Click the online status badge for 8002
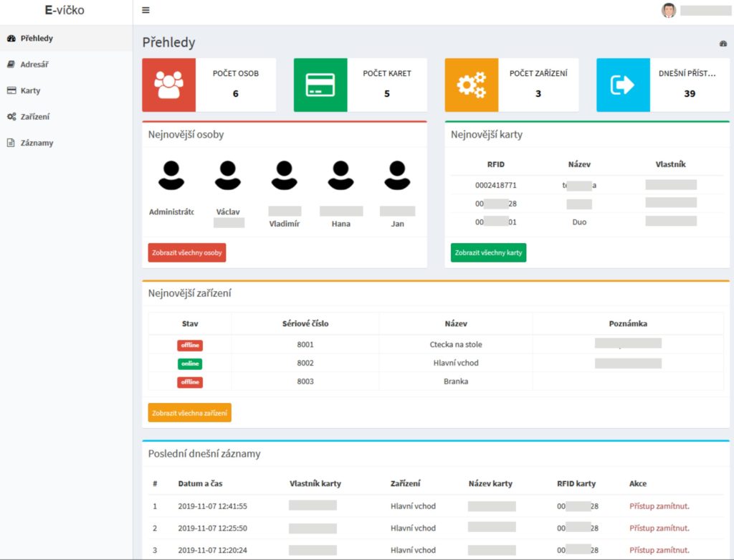The image size is (734, 560). [x=190, y=364]
